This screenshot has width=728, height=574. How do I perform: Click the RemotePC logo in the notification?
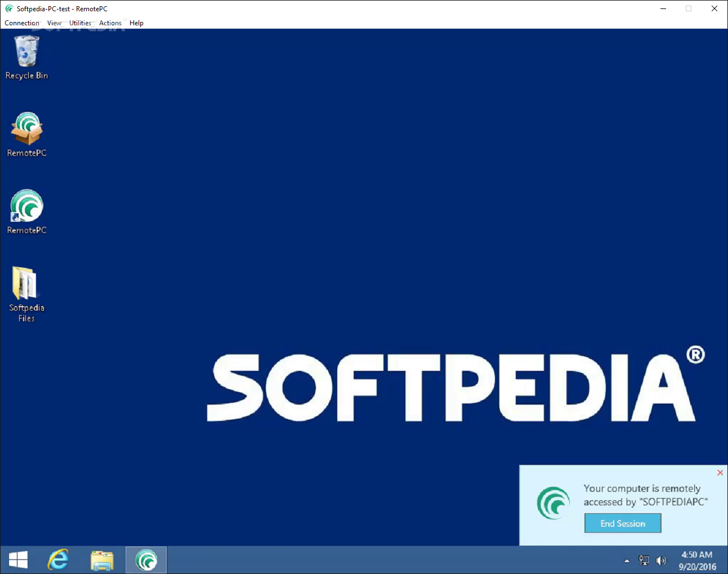pyautogui.click(x=553, y=503)
